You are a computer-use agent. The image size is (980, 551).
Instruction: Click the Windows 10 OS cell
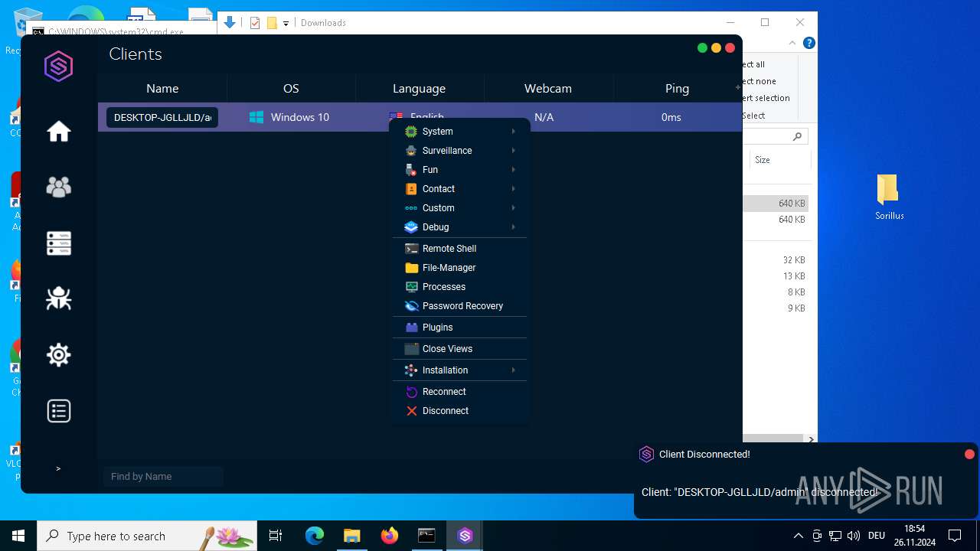tap(290, 117)
